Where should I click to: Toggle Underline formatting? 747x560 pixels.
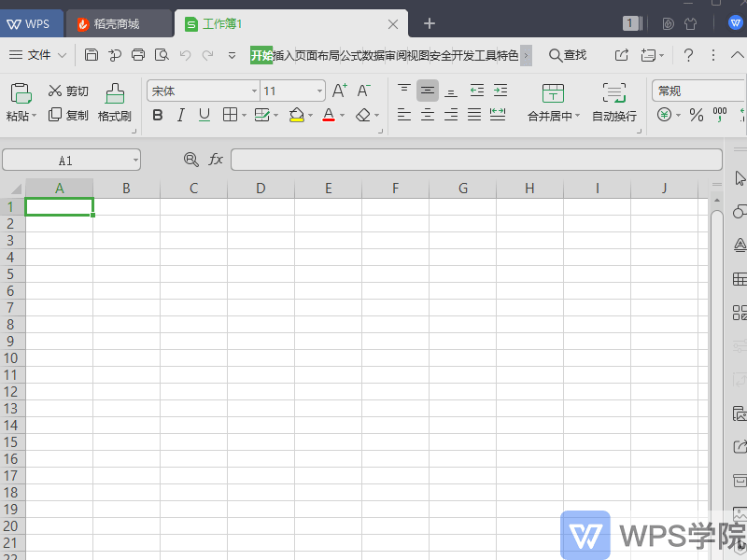tap(204, 115)
